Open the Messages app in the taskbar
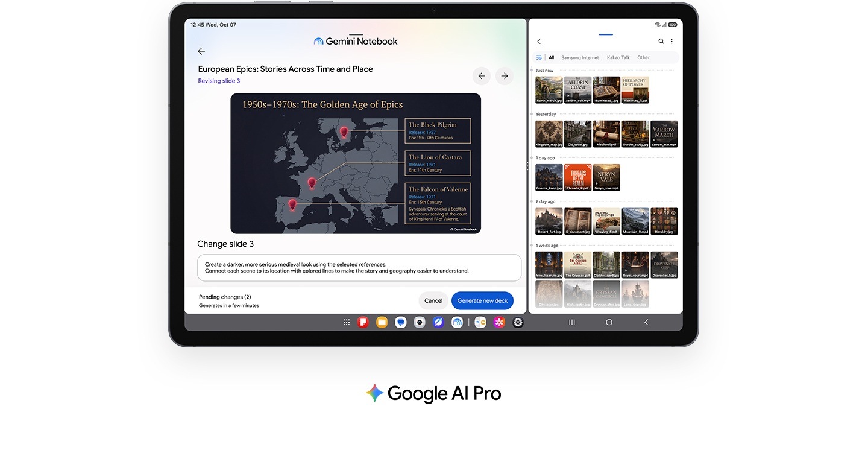868x453 pixels. point(401,323)
